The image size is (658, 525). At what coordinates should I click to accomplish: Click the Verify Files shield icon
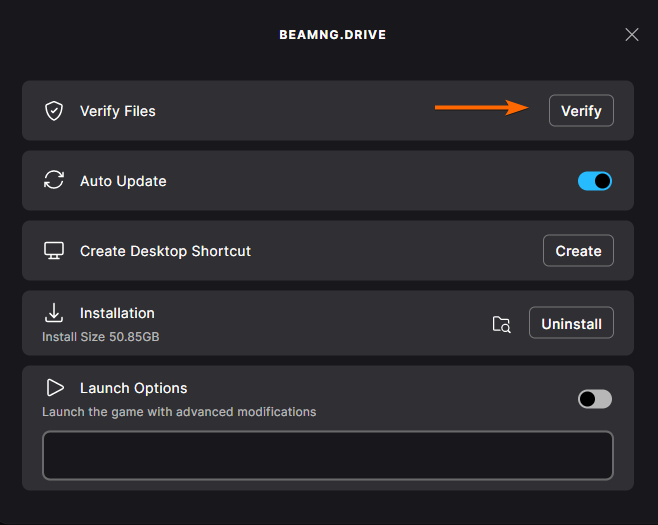click(x=54, y=111)
